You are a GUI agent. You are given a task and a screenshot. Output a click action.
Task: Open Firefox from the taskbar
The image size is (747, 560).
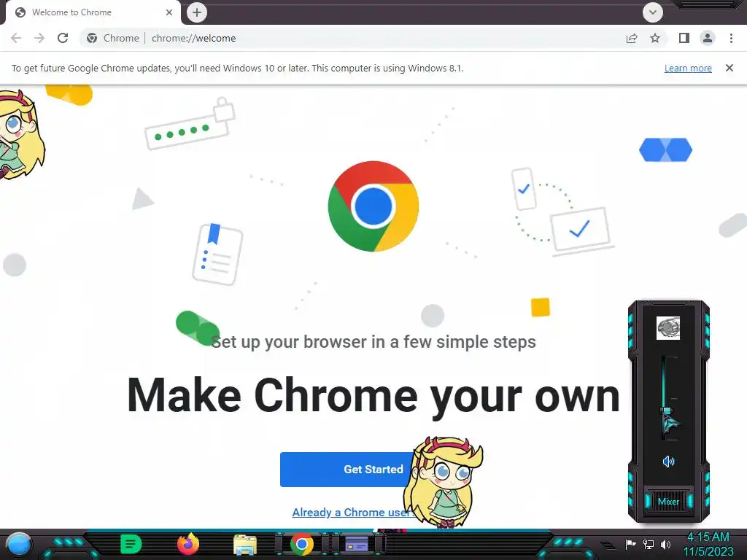(x=188, y=544)
